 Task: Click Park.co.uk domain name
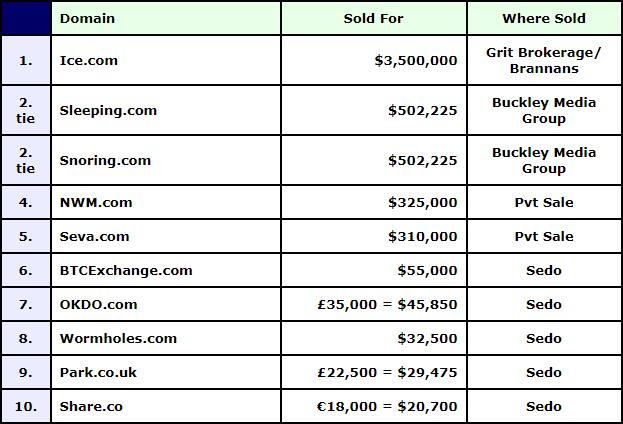pyautogui.click(x=98, y=372)
